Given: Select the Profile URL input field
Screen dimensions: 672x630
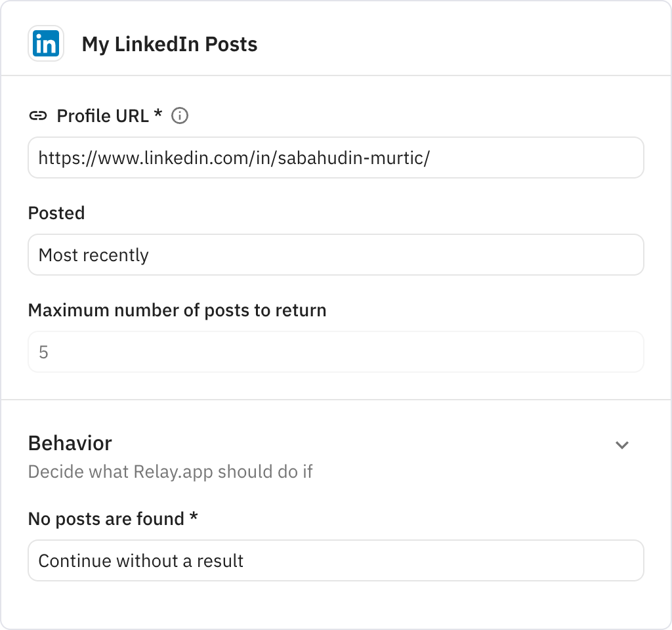Looking at the screenshot, I should coord(336,157).
